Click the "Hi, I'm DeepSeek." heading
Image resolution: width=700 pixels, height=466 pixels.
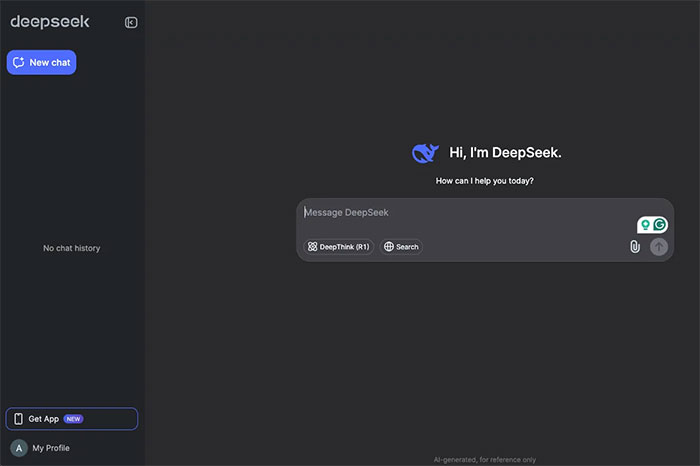[505, 153]
